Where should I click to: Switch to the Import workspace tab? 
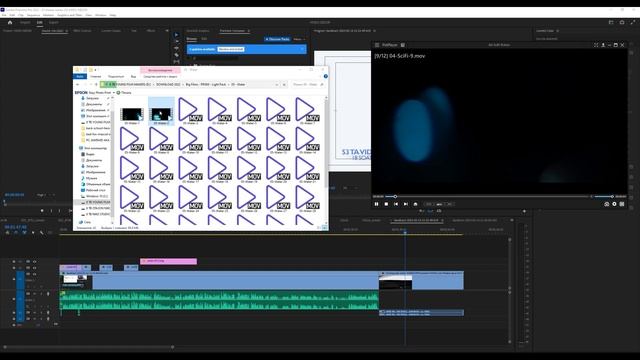coord(25,22)
